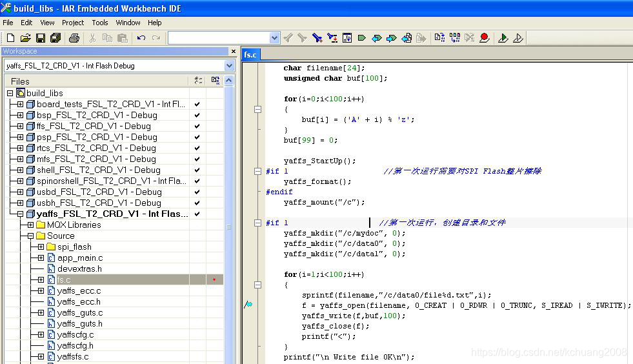Click the Navigate Backward icon

(x=407, y=38)
